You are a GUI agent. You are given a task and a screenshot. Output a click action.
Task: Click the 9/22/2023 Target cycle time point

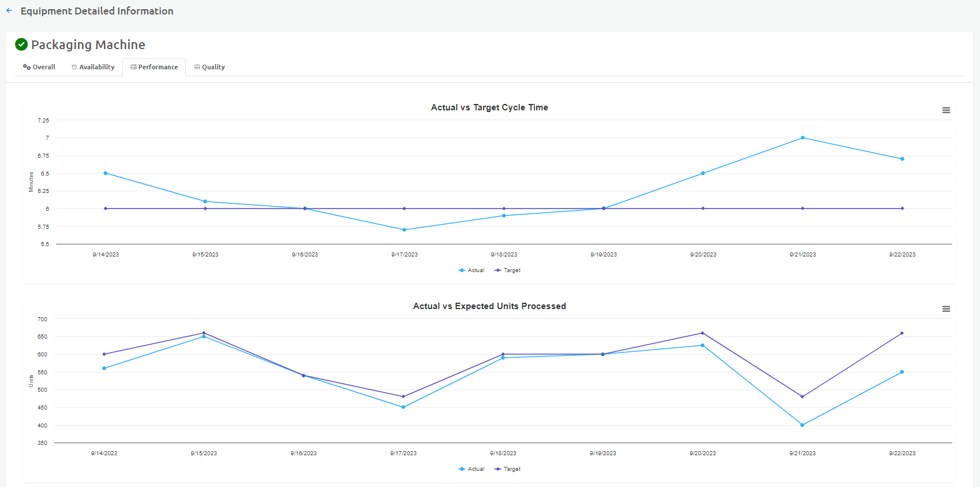tap(902, 209)
